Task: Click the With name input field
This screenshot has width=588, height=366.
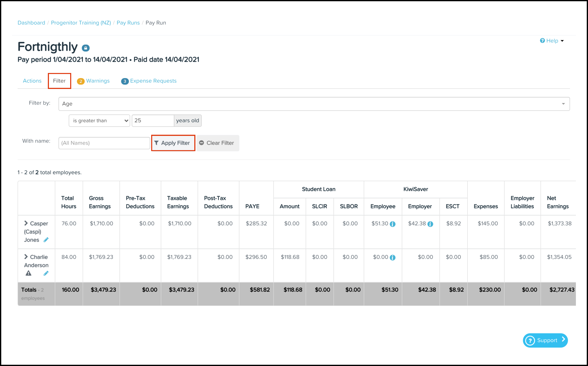Action: [104, 143]
